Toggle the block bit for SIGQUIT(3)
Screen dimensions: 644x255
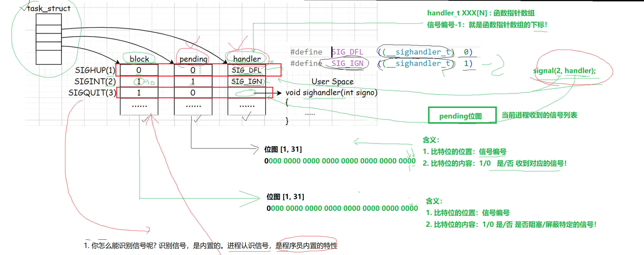[x=139, y=93]
